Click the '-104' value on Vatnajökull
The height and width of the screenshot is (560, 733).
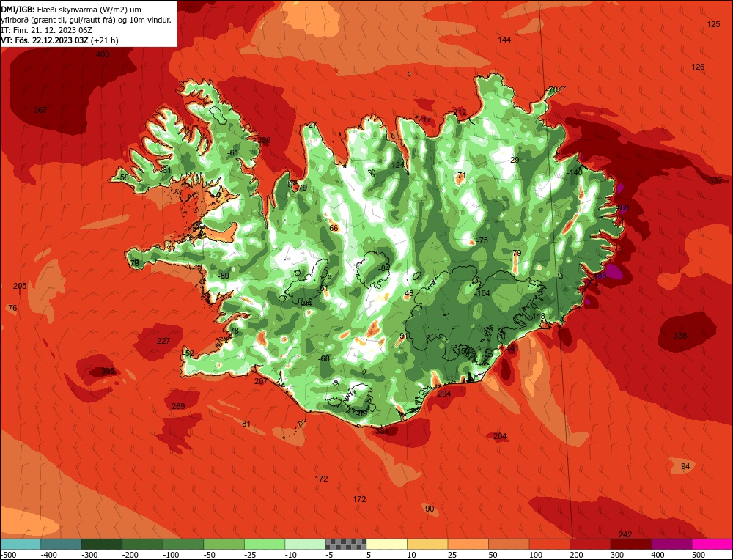482,293
